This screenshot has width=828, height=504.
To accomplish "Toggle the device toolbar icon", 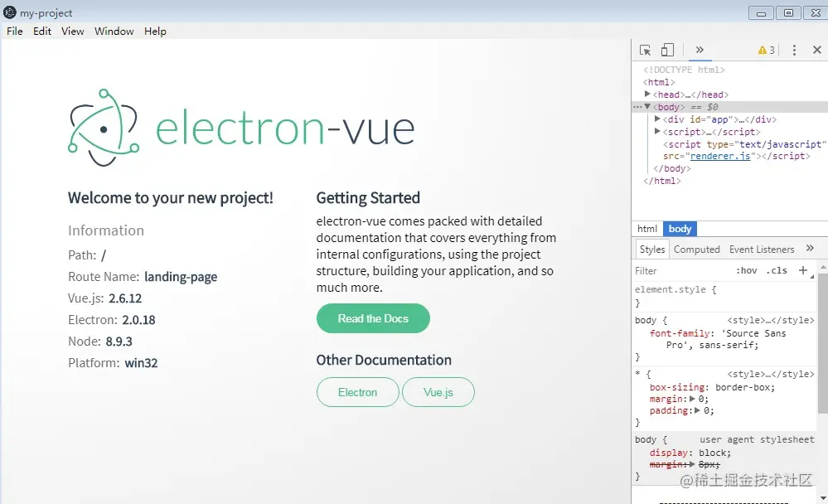I will pyautogui.click(x=667, y=50).
